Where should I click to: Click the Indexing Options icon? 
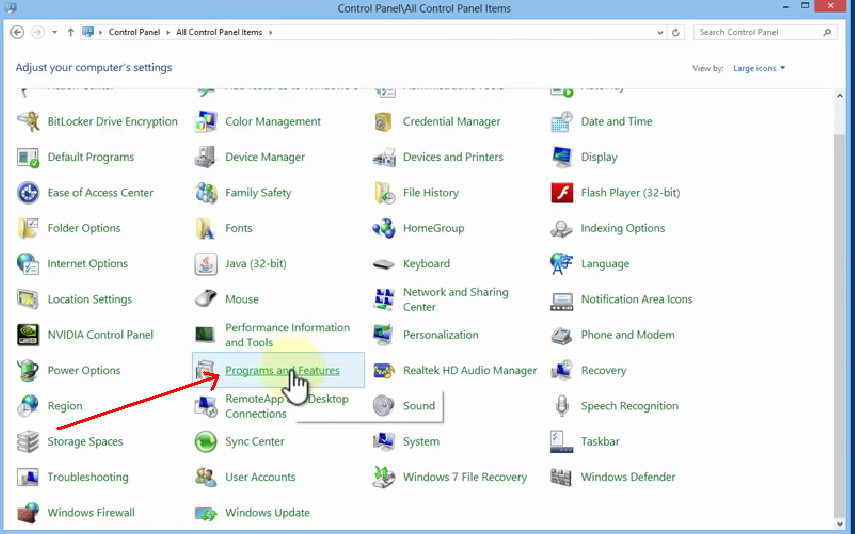tap(561, 228)
